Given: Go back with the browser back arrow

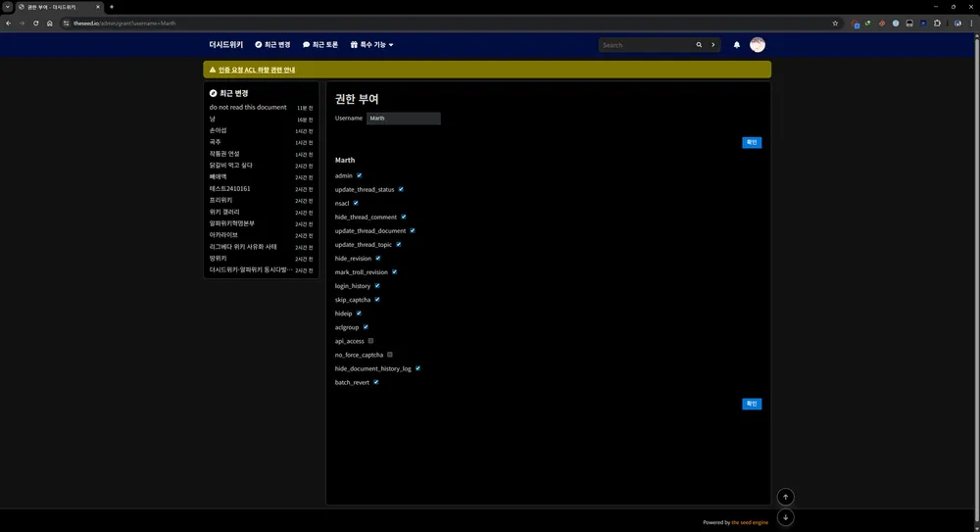Looking at the screenshot, I should tap(8, 24).
